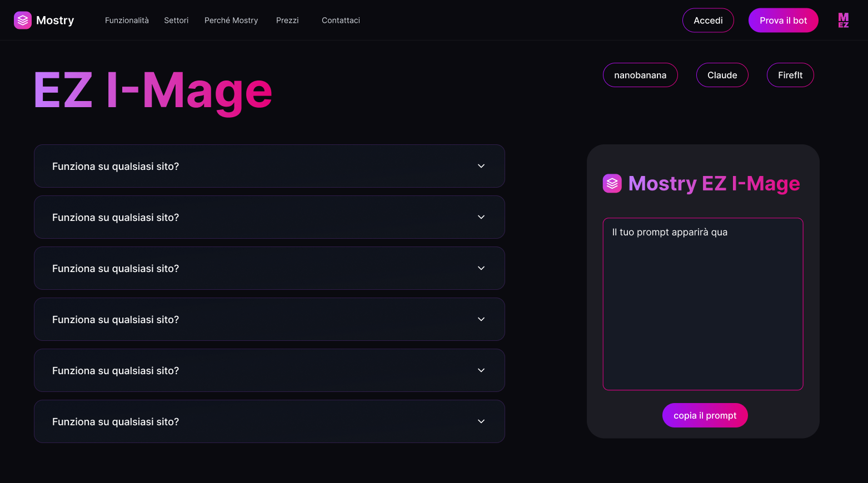Select the nanobanana model pill
The height and width of the screenshot is (483, 868).
[640, 75]
